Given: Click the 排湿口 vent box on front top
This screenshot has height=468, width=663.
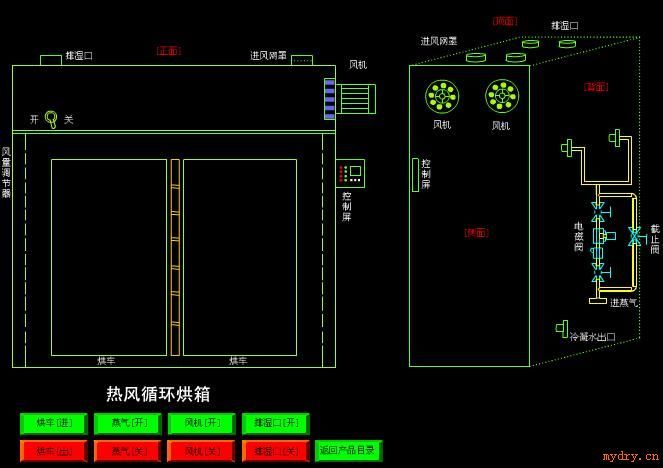Looking at the screenshot, I should (51, 60).
